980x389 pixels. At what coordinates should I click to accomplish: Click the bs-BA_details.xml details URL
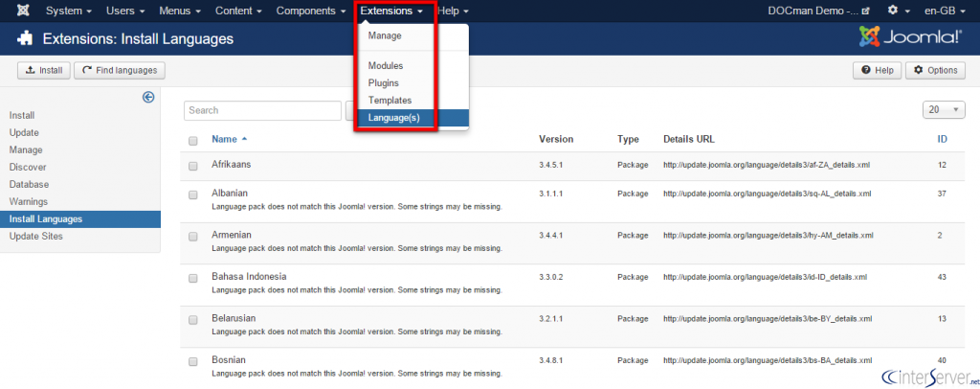coord(767,361)
